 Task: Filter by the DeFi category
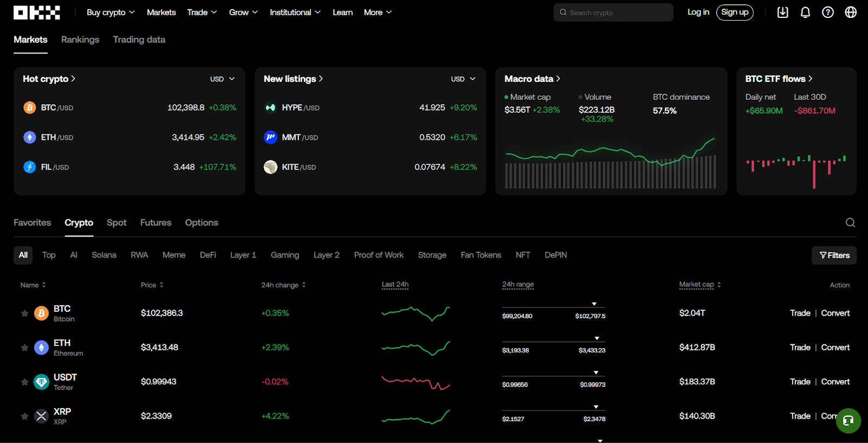pos(208,255)
